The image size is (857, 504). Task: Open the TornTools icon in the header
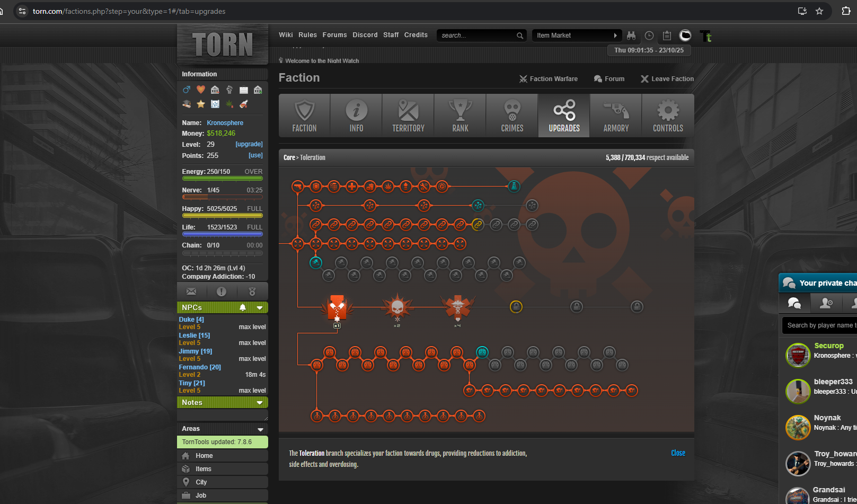coord(706,36)
